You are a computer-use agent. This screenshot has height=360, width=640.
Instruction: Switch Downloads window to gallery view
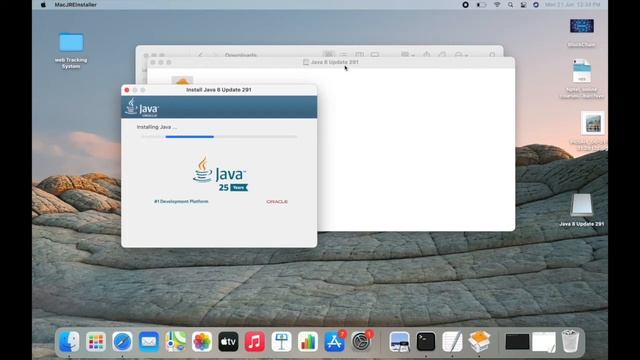(x=375, y=55)
